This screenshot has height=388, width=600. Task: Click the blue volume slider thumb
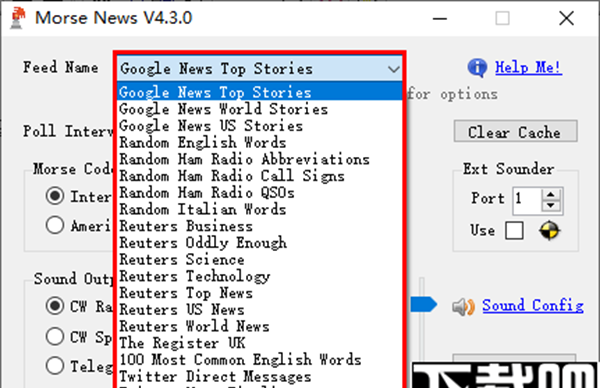[424, 305]
